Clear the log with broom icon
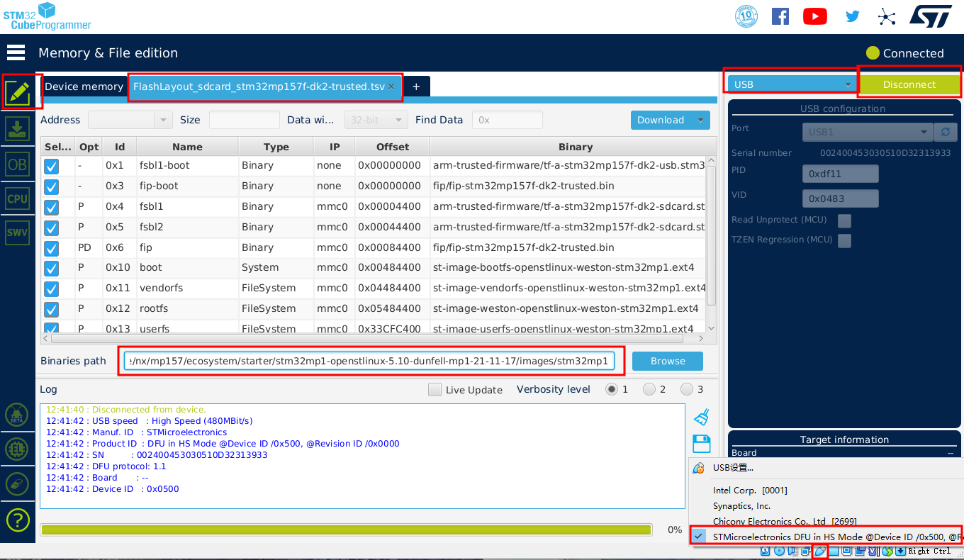 [x=702, y=417]
